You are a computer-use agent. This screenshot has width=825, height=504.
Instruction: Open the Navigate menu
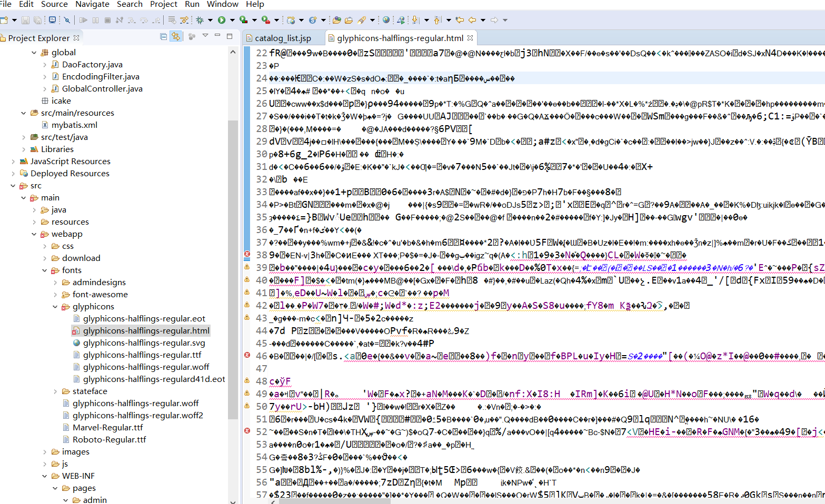tap(92, 4)
